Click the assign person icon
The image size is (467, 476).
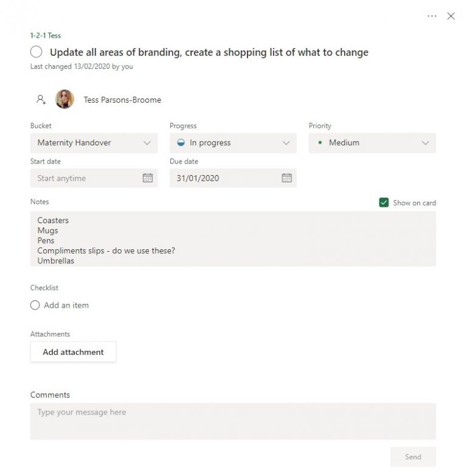tap(41, 99)
